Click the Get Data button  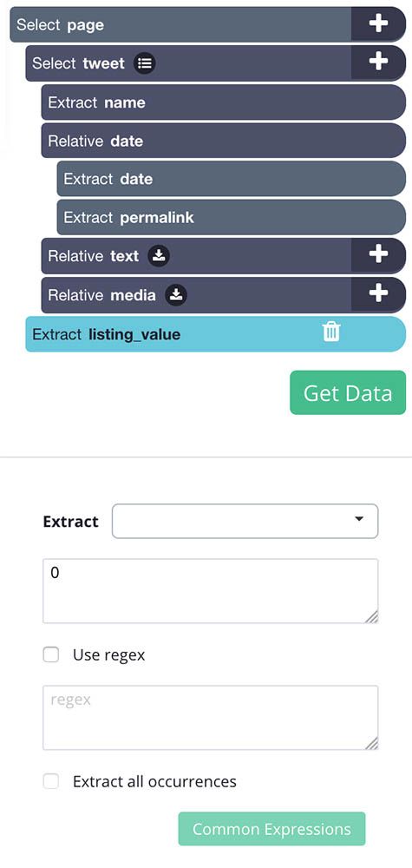coord(348,392)
